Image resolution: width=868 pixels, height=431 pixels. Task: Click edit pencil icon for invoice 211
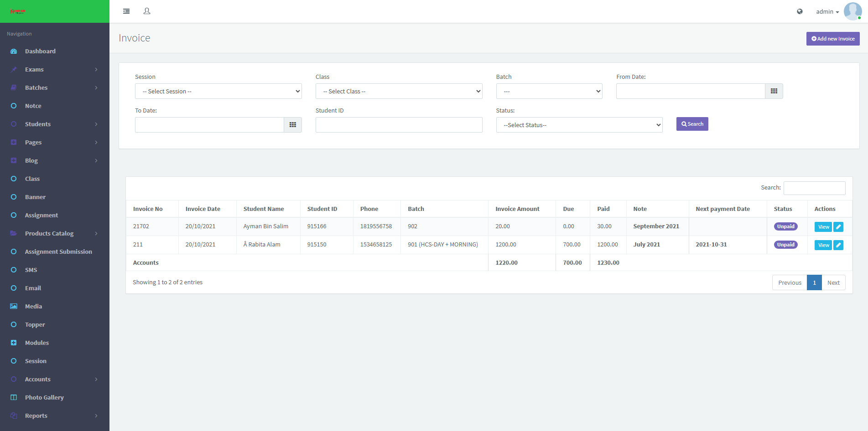pyautogui.click(x=838, y=245)
